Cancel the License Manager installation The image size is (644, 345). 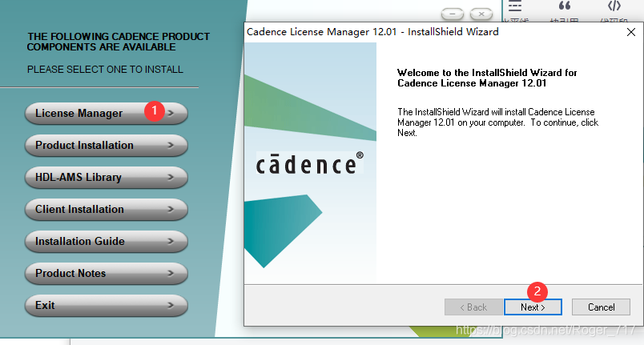coord(601,307)
